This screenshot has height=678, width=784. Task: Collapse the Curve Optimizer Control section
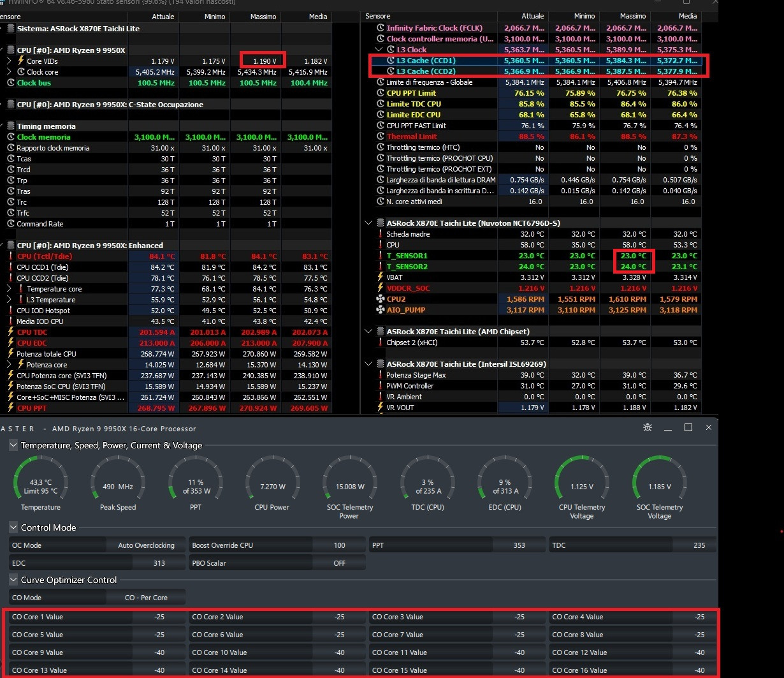pos(14,580)
